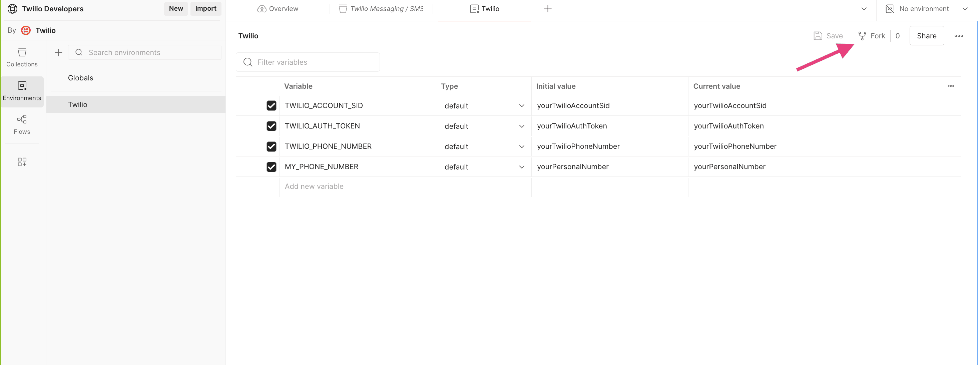Click the globe icon next to Twilio Developers
The width and height of the screenshot is (980, 365).
pos(13,8)
